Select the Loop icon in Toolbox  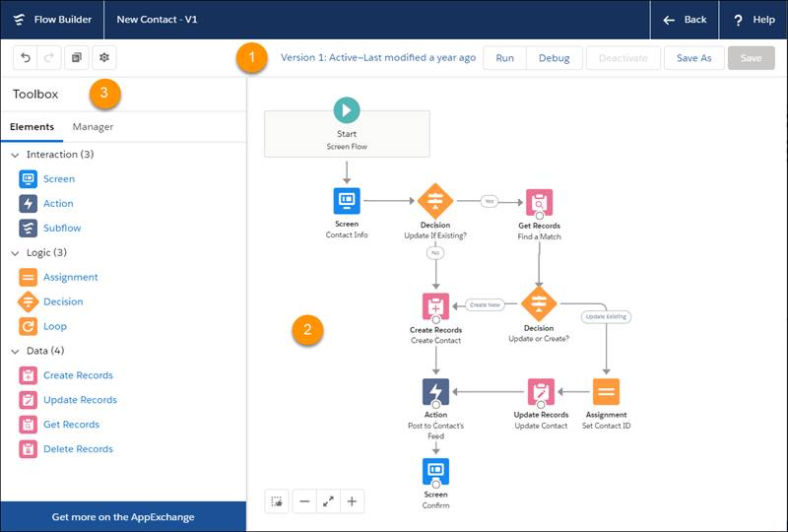click(x=29, y=326)
